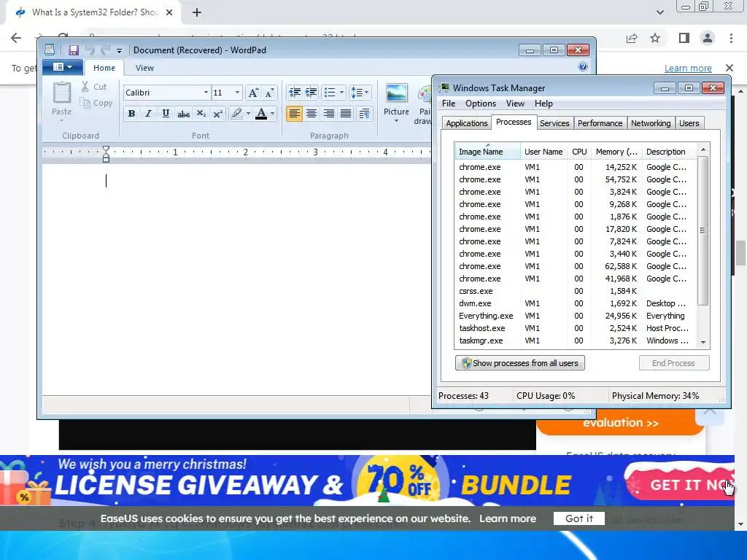Toggle Strikethrough formatting
Viewport: 747px width, 560px height.
click(x=183, y=113)
